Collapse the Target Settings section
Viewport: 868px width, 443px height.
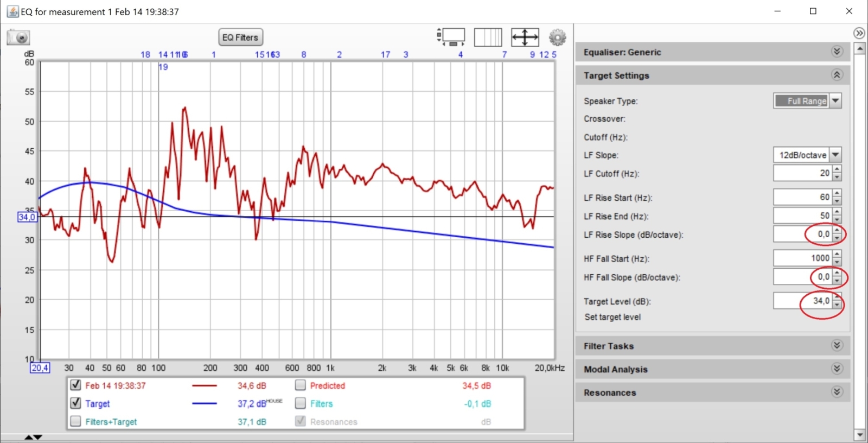point(837,75)
